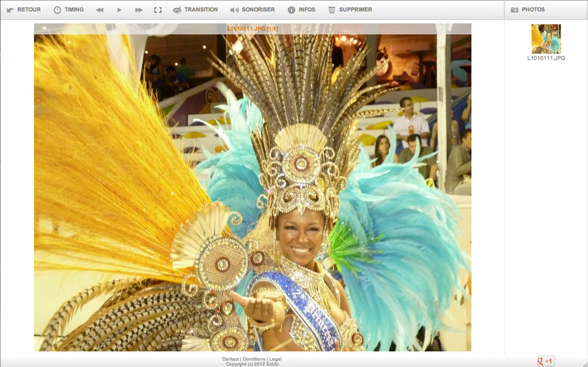Start the slideshow with the play button
Image resolution: width=588 pixels, height=367 pixels.
pyautogui.click(x=119, y=10)
